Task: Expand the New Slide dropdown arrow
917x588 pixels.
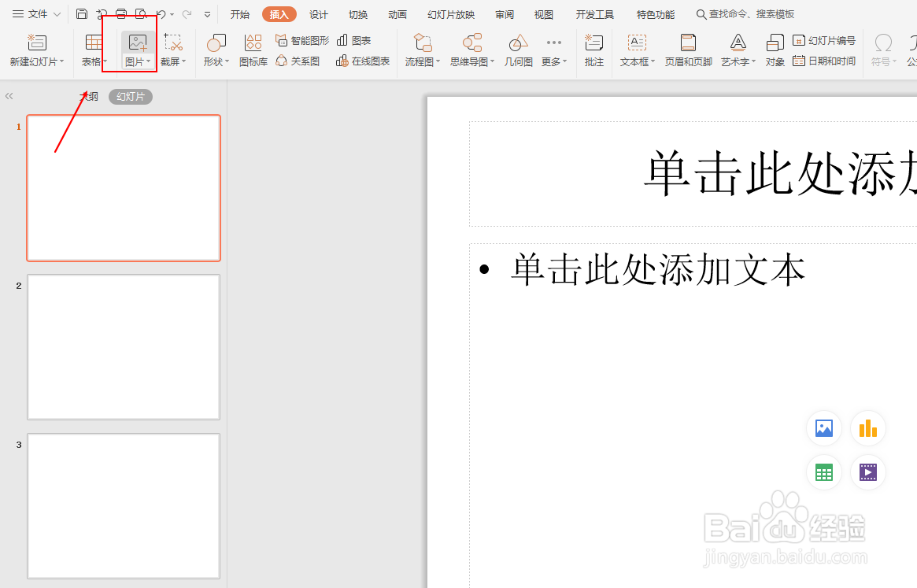Action: pos(62,61)
